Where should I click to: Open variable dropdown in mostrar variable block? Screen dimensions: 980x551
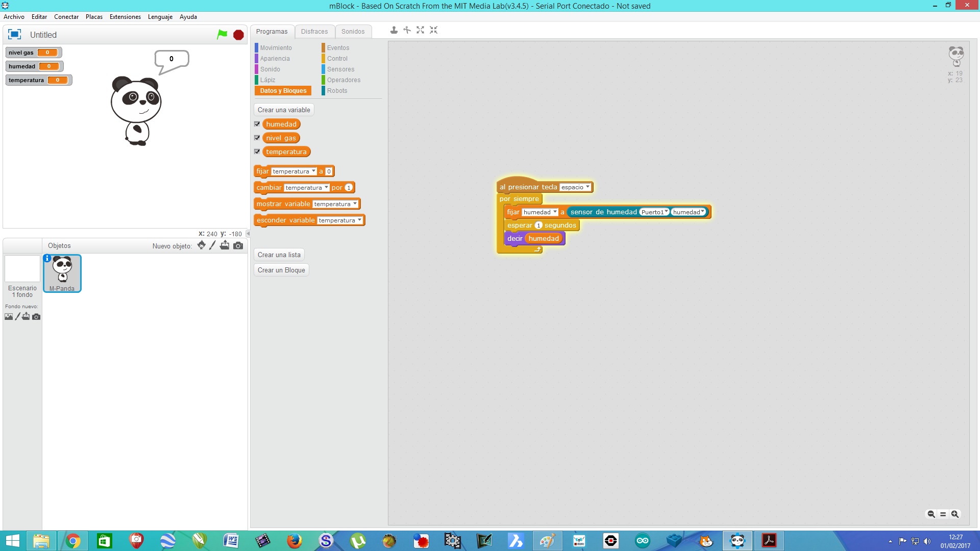tap(335, 204)
